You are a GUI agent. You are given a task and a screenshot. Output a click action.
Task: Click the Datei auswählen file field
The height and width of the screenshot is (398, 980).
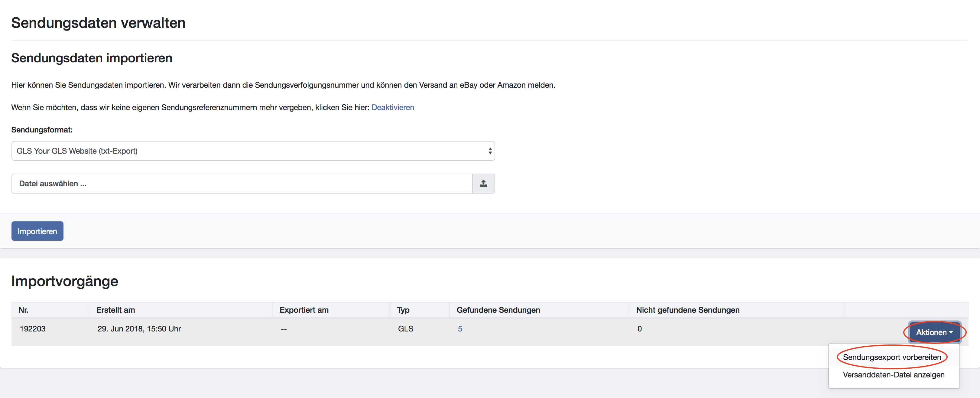pyautogui.click(x=242, y=183)
